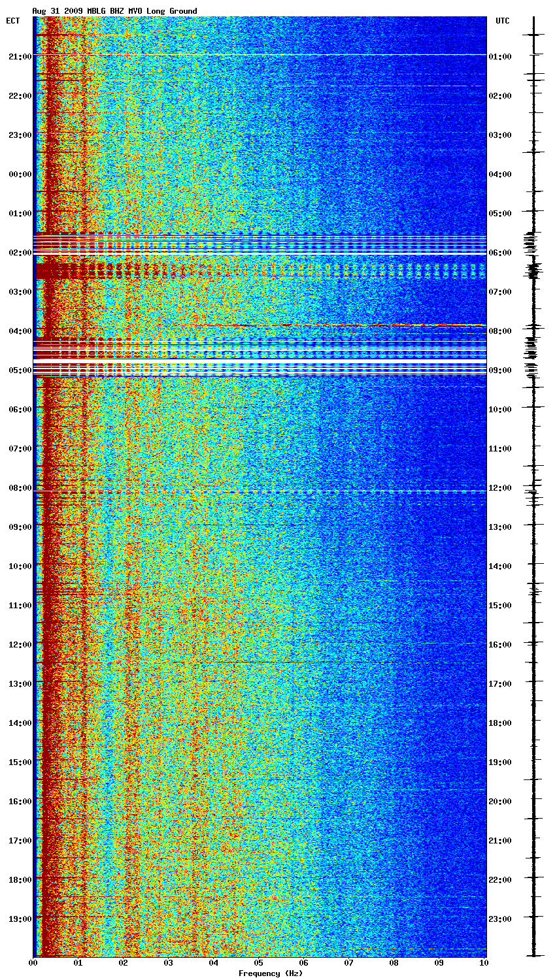The image size is (557, 980).
Task: Select the 10 frequency tick label
Action: click(484, 963)
